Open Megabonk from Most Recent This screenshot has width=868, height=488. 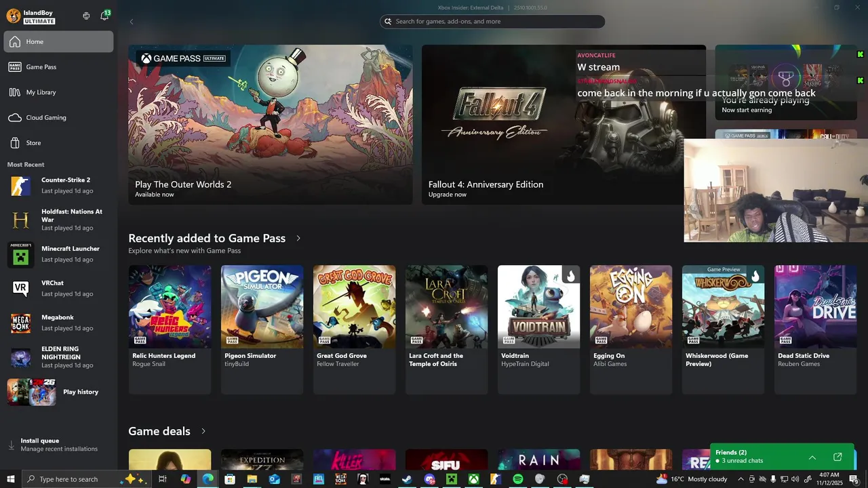coord(58,323)
